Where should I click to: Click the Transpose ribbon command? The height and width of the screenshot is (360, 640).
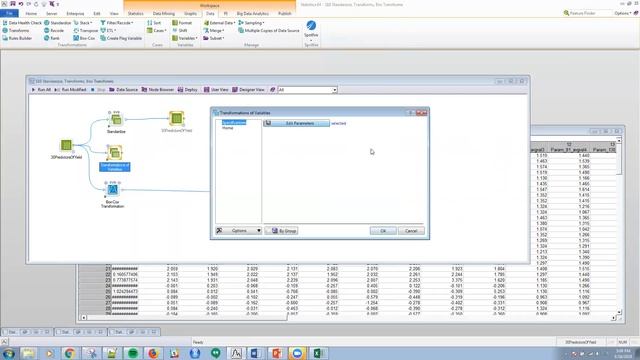[86, 31]
